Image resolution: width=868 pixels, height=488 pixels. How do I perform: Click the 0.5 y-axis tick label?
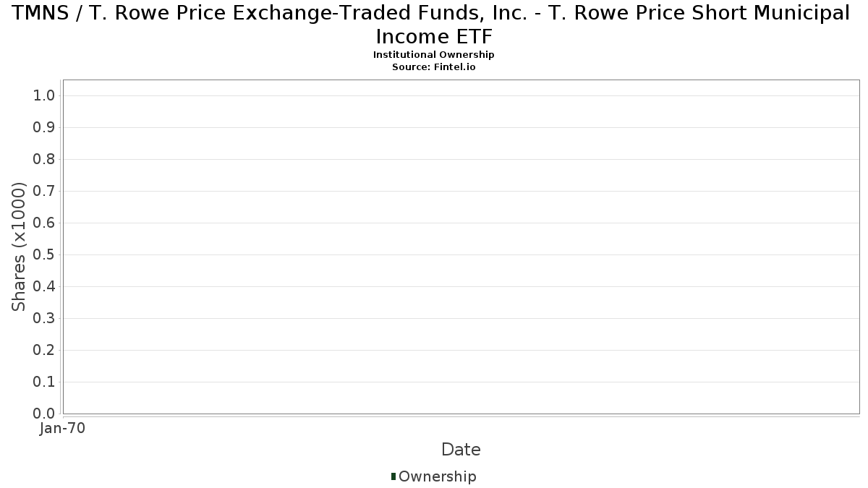[x=44, y=255]
